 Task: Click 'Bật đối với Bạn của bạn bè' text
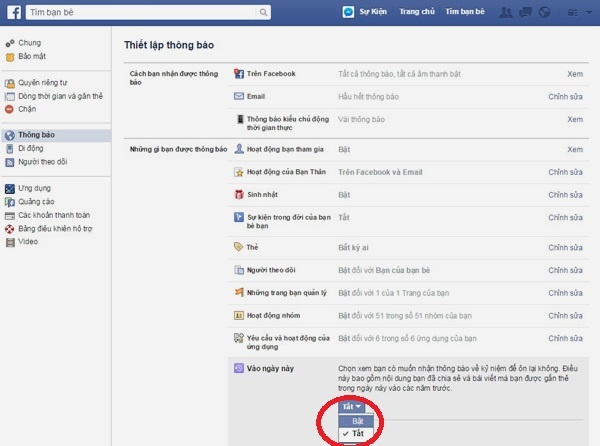[x=384, y=270]
